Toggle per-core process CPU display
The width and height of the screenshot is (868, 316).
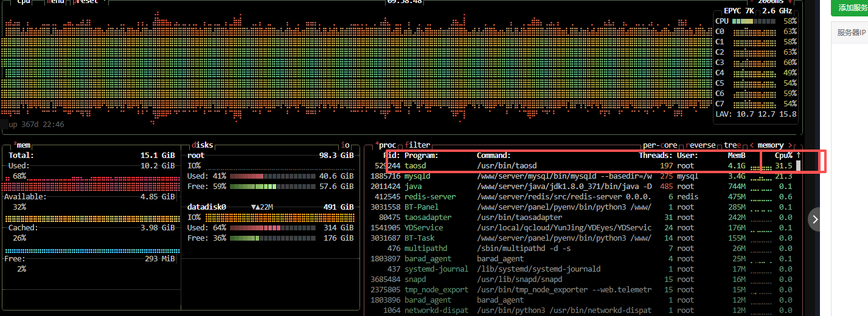(660, 145)
